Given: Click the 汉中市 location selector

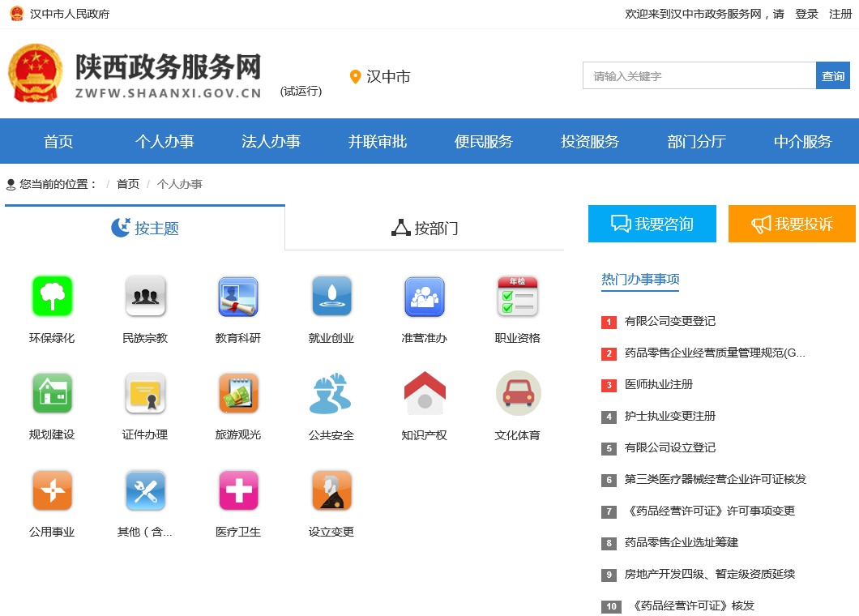Looking at the screenshot, I should (380, 77).
